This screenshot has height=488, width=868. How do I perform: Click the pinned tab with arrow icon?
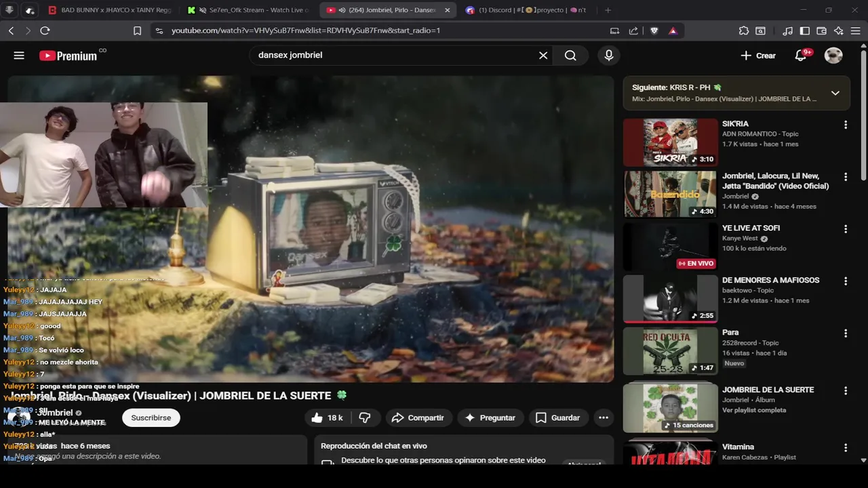coord(9,10)
